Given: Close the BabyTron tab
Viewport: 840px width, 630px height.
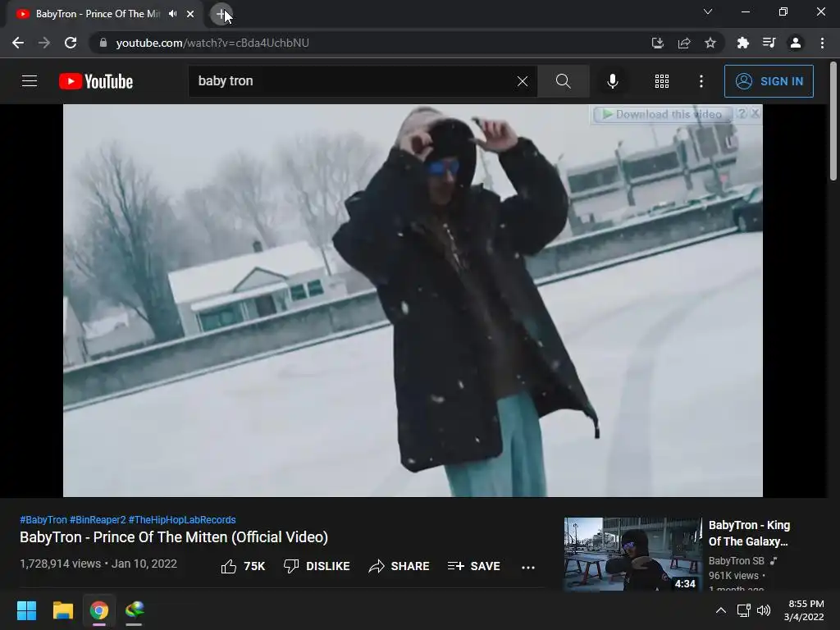Looking at the screenshot, I should point(190,14).
